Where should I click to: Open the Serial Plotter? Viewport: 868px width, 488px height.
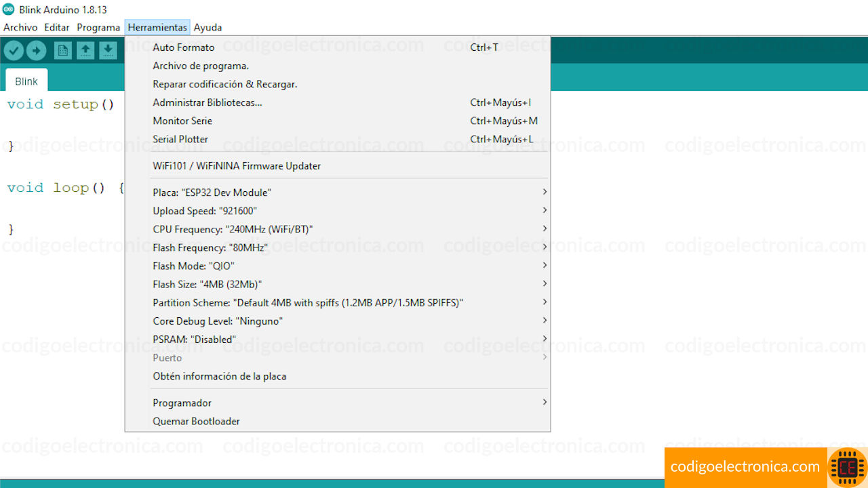(x=338, y=139)
